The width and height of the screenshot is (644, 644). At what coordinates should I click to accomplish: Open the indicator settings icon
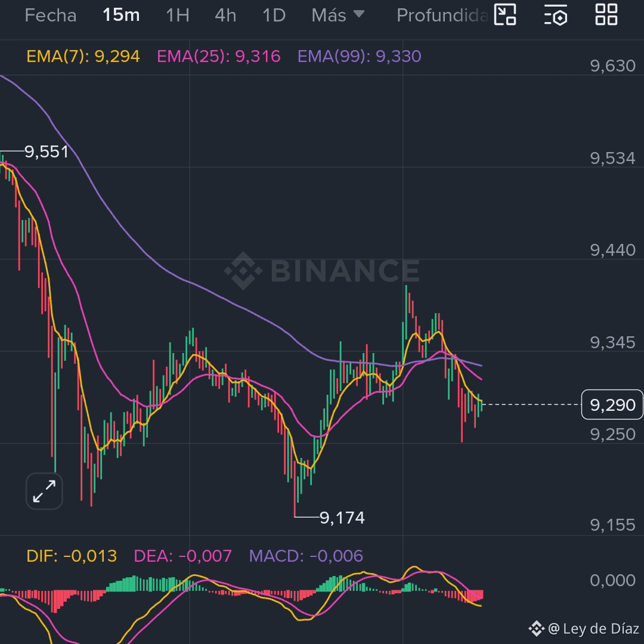(x=556, y=15)
